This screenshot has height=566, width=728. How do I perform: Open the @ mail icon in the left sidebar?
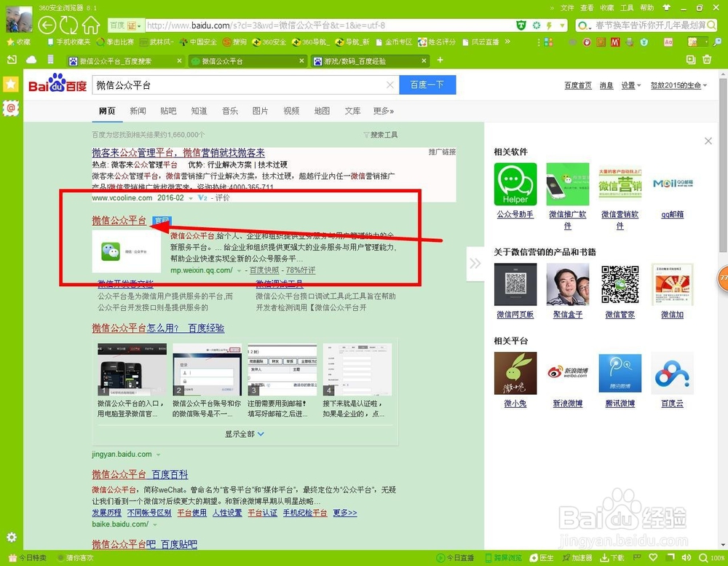11,108
